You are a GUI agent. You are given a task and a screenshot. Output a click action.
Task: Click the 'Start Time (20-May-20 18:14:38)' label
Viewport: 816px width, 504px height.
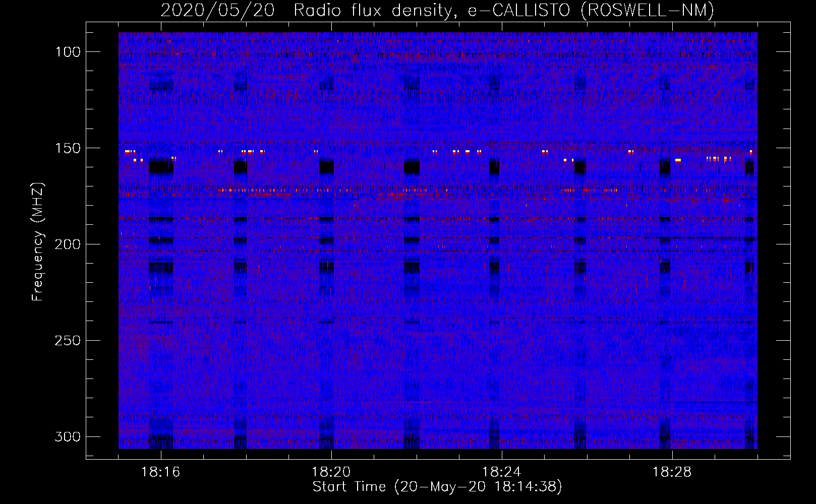[437, 487]
